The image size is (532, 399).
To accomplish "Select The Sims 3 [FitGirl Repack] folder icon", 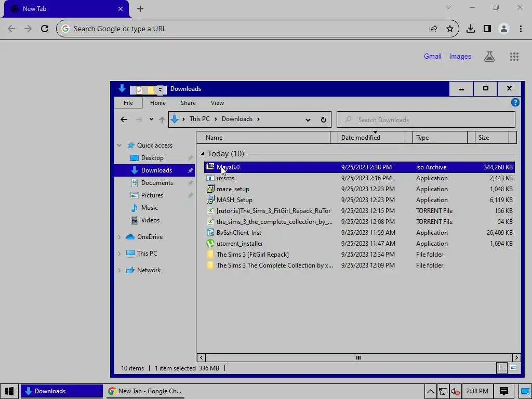I will [x=210, y=254].
